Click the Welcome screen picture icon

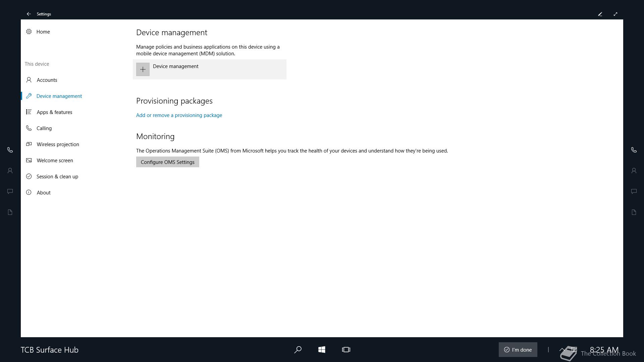[x=29, y=160]
